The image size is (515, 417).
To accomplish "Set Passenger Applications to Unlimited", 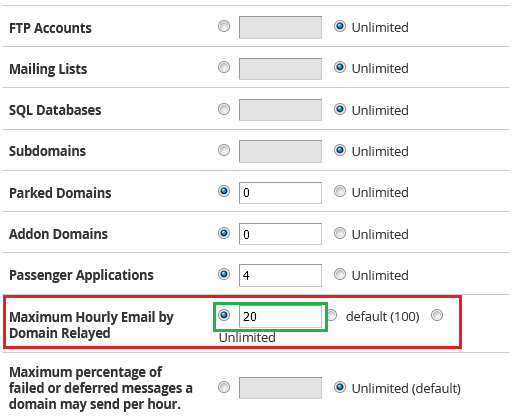I will [x=340, y=274].
